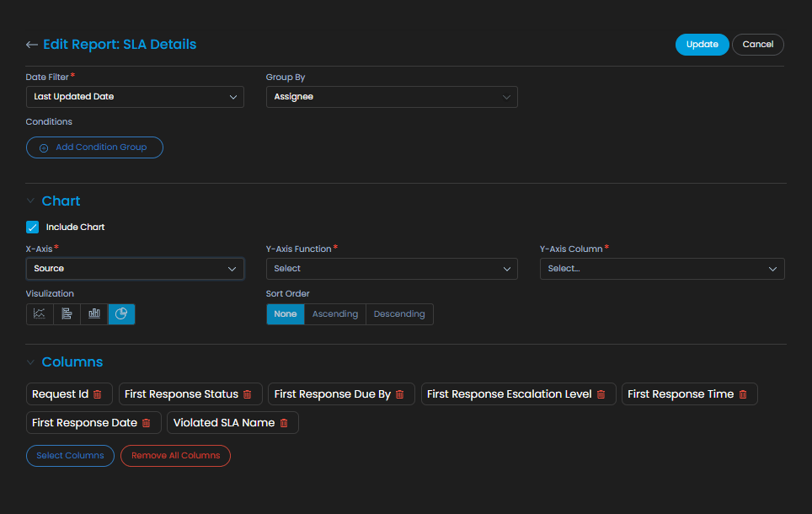Click the "Visulization" label
Screen dimensions: 812x514
coord(50,294)
